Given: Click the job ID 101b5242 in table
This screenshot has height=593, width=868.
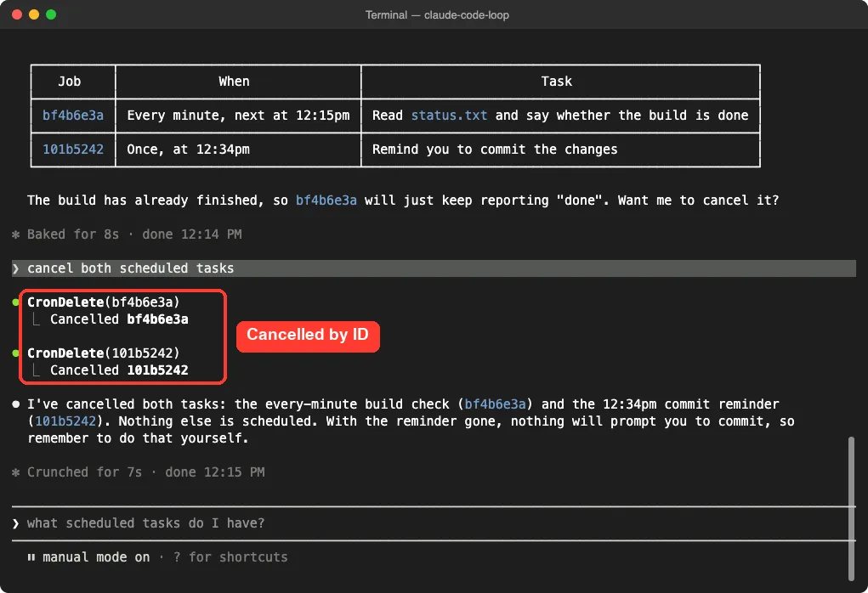Looking at the screenshot, I should click(x=73, y=150).
